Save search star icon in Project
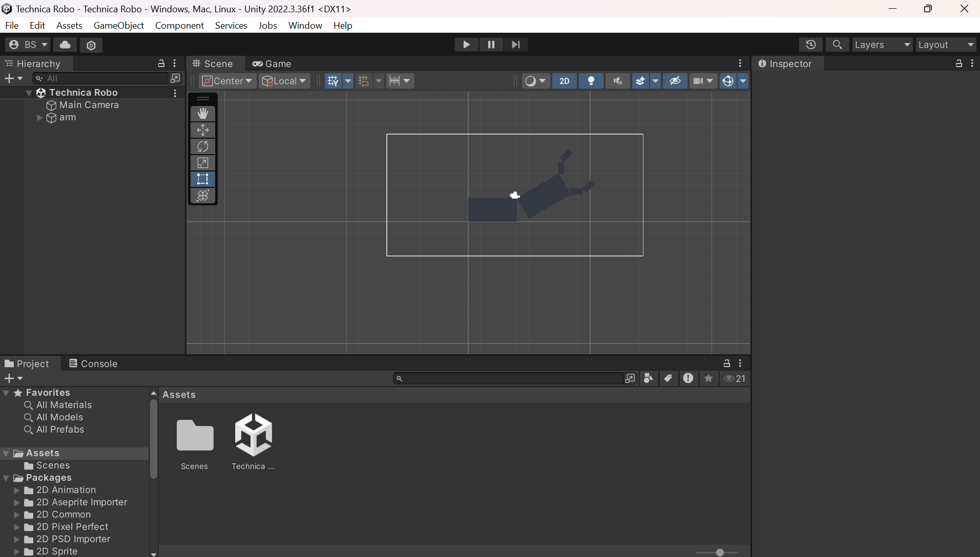Screen dimensions: 980x557 (708, 378)
